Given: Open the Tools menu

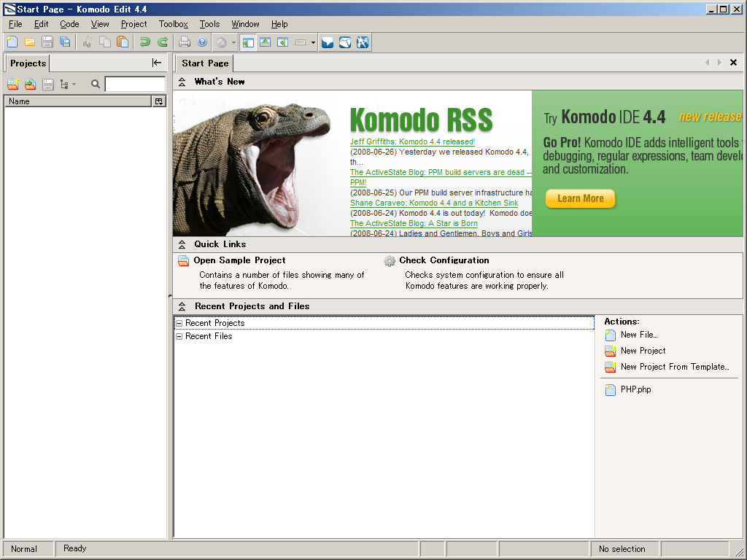Looking at the screenshot, I should coord(209,24).
